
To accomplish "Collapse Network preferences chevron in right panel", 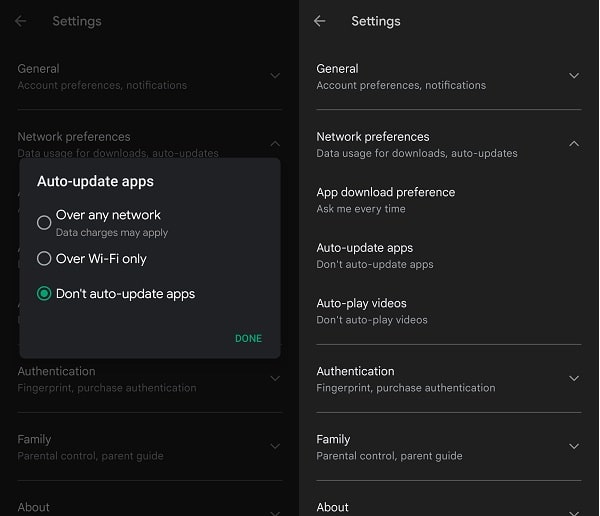I will click(x=573, y=144).
